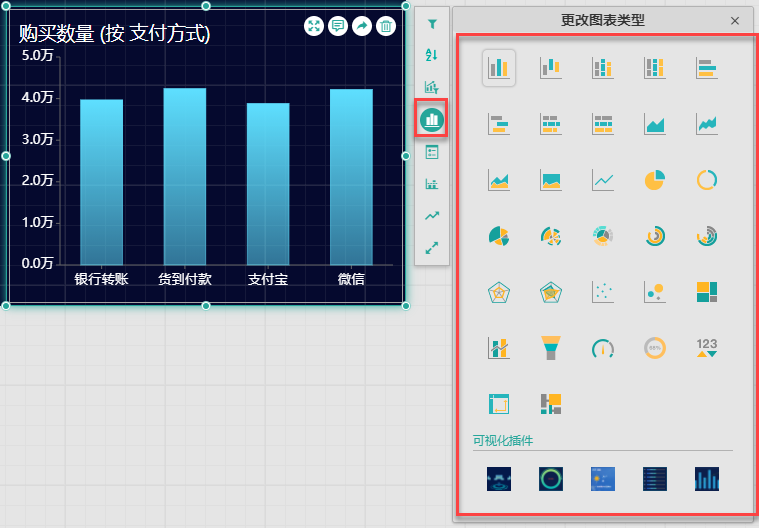Viewport: 759px width, 528px height.
Task: Open the A-Z sort tool
Action: [x=432, y=55]
